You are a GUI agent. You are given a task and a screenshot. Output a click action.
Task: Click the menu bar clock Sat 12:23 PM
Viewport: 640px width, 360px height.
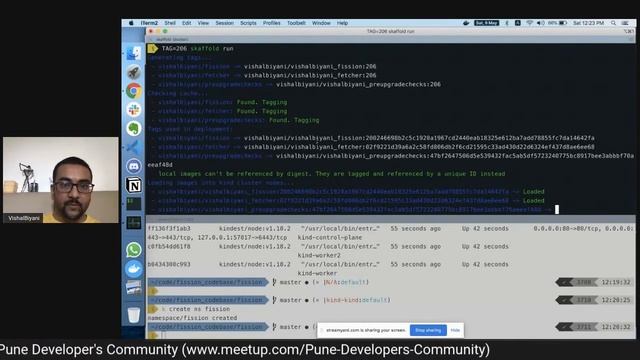pyautogui.click(x=588, y=23)
